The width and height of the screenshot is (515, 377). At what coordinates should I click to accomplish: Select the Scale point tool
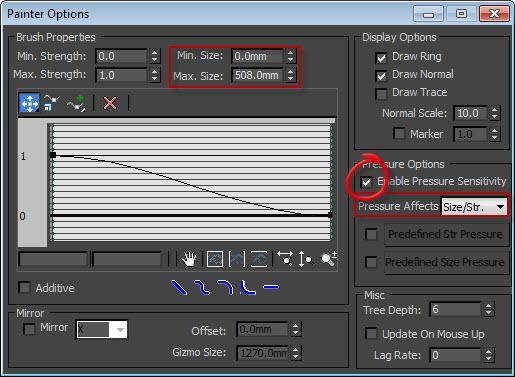pos(50,103)
